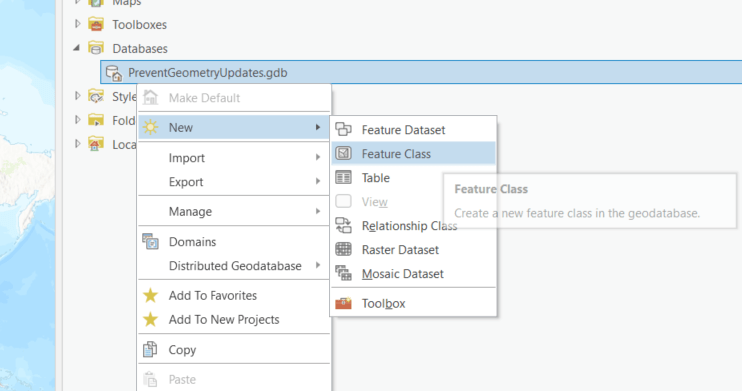Click the sun icon beside New

tap(150, 127)
